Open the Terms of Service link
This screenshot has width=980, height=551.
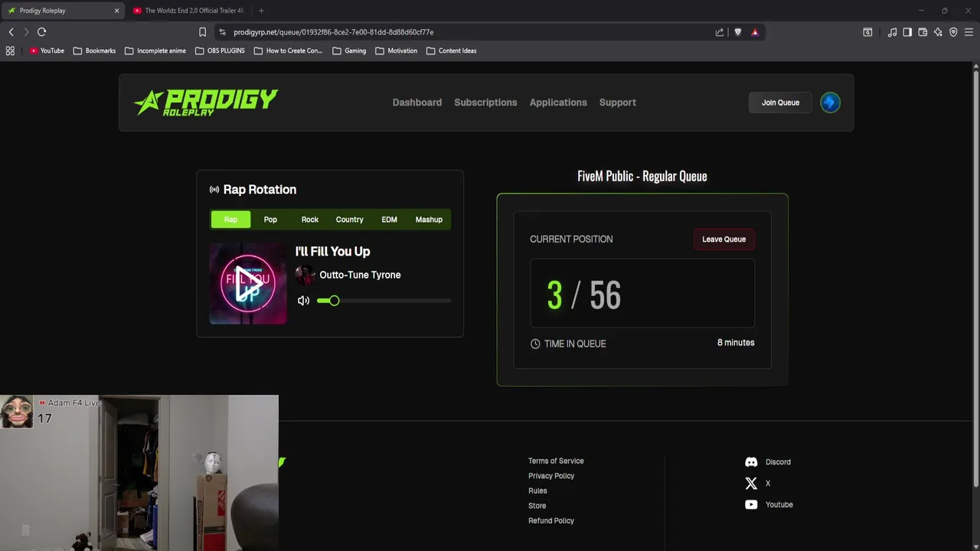tap(556, 461)
